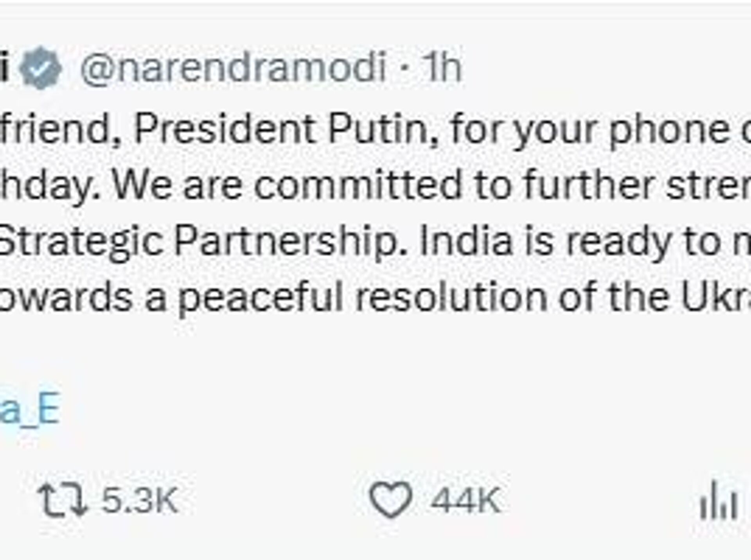The height and width of the screenshot is (560, 751).
Task: Click the 5.3K retweet count
Action: [140, 500]
